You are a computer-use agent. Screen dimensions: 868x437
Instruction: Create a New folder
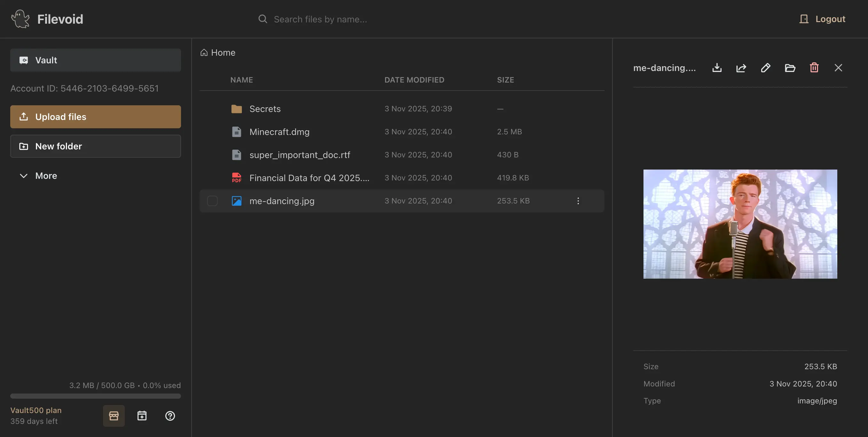(x=96, y=146)
